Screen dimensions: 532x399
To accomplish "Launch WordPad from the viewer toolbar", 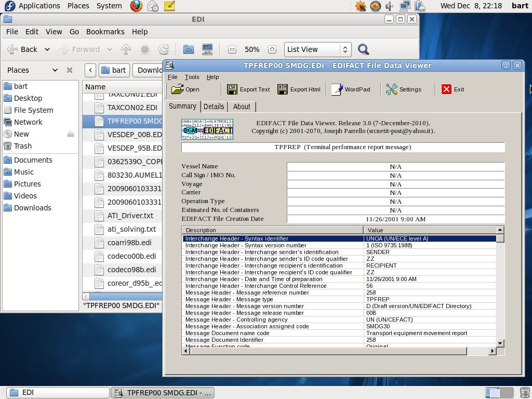I will click(x=351, y=89).
